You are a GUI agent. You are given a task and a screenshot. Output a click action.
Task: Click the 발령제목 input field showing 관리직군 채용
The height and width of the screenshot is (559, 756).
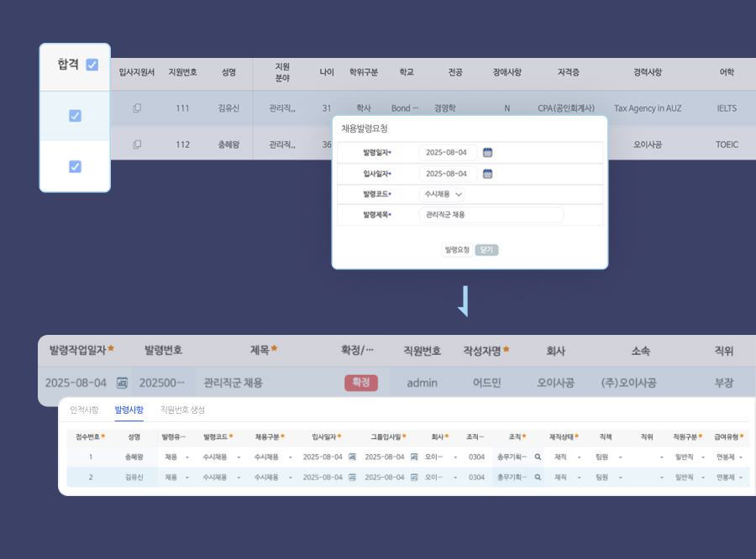(491, 215)
